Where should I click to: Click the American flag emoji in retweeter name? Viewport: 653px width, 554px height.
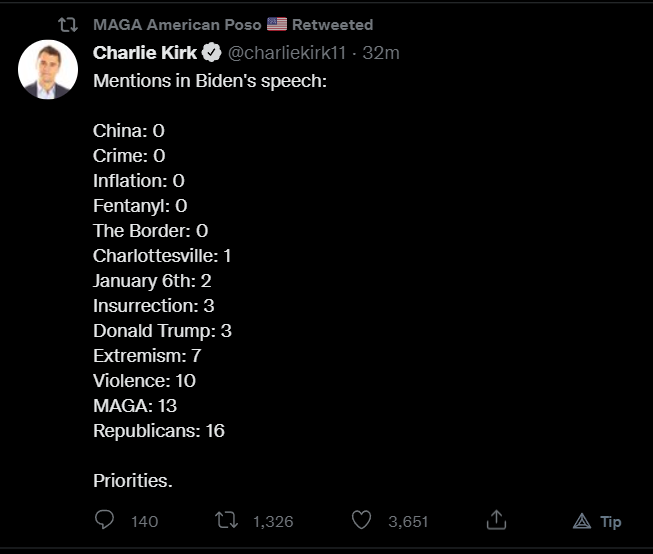tap(277, 24)
